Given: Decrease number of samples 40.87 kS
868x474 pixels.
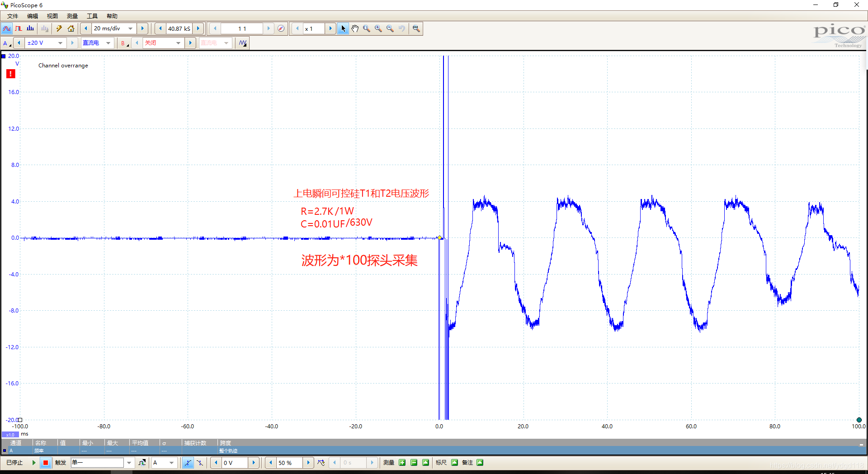Looking at the screenshot, I should click(x=160, y=28).
